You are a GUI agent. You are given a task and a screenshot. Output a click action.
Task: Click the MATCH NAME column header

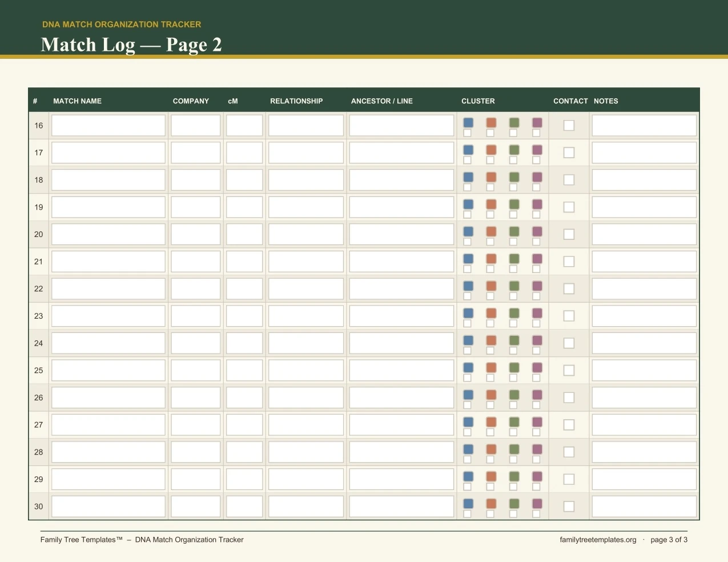77,101
